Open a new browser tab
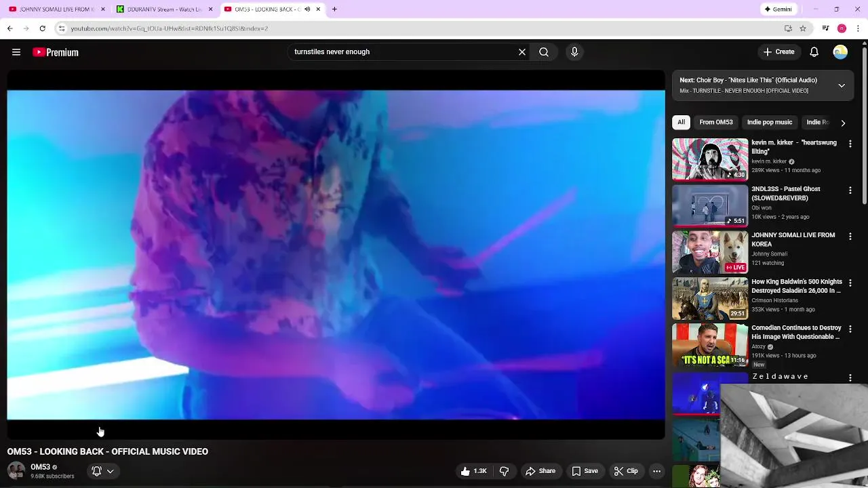Image resolution: width=868 pixels, height=488 pixels. [334, 9]
